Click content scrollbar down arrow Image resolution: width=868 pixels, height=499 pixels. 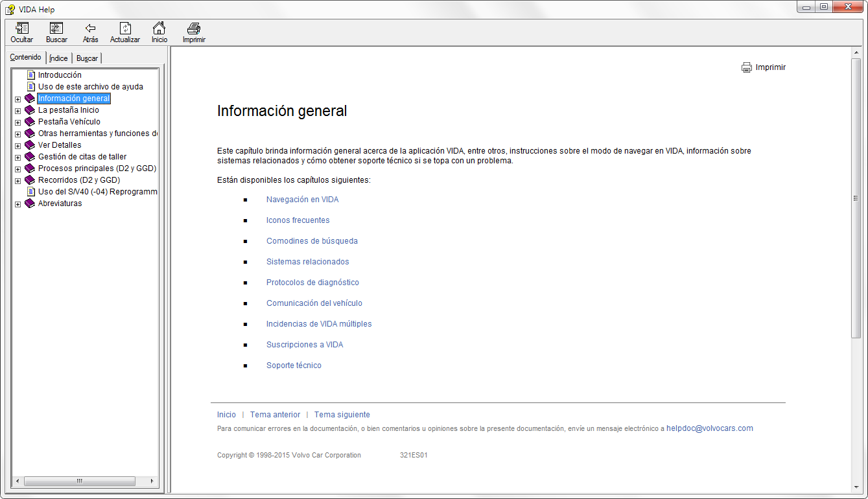(856, 487)
